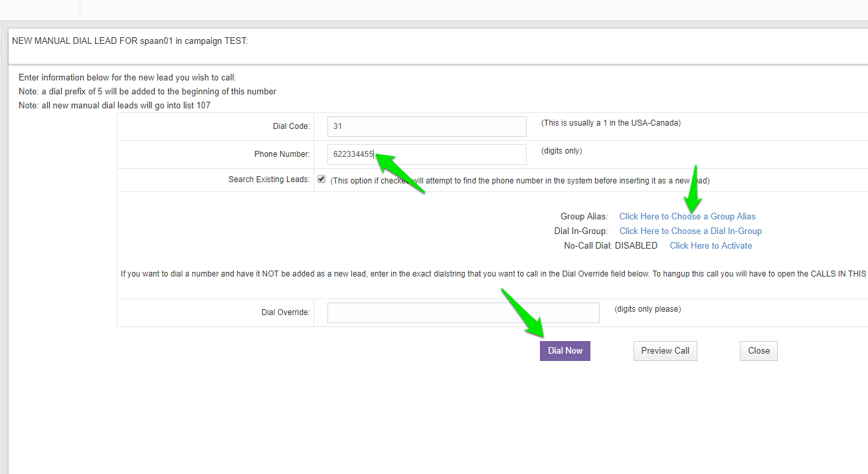Click the Choose a Dial In-Group link
This screenshot has width=868, height=474.
pos(690,231)
